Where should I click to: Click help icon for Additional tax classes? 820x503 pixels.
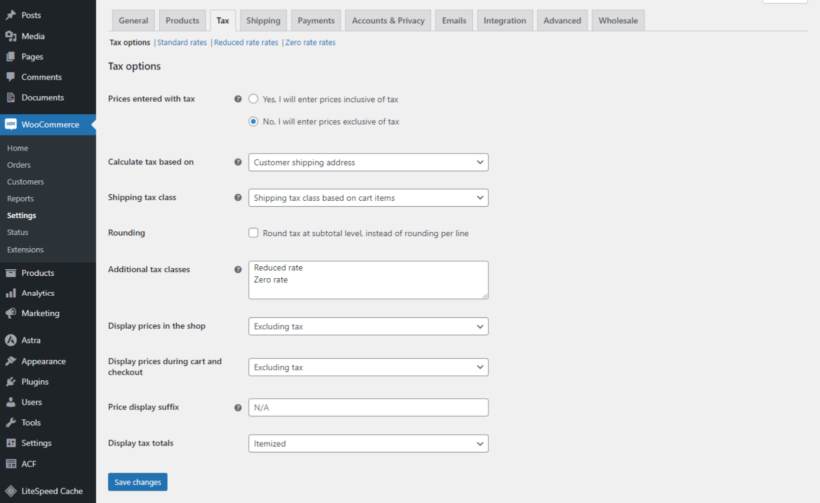point(238,270)
